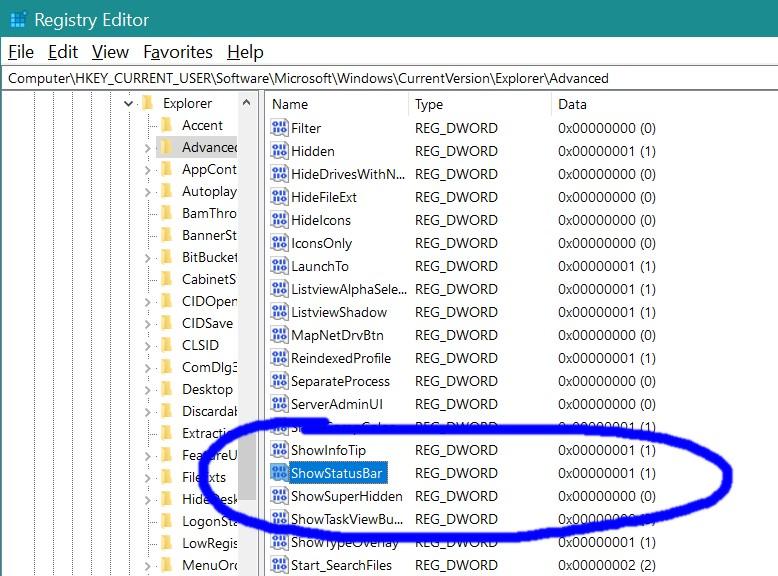Click the ReindexedProfile DWORD icon
This screenshot has width=778, height=576.
279,358
